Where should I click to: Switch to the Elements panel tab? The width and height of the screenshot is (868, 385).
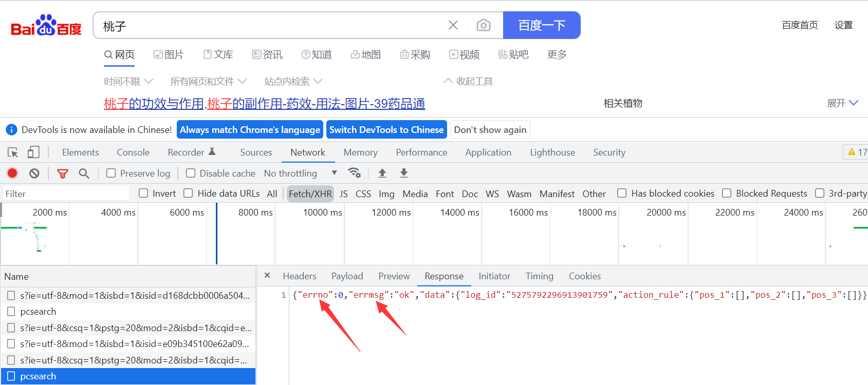[x=81, y=152]
